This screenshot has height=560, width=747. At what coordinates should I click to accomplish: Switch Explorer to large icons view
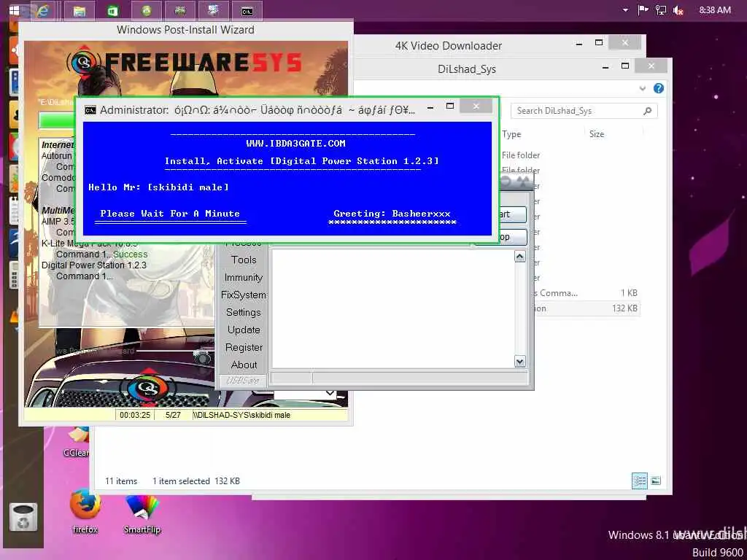click(x=656, y=481)
